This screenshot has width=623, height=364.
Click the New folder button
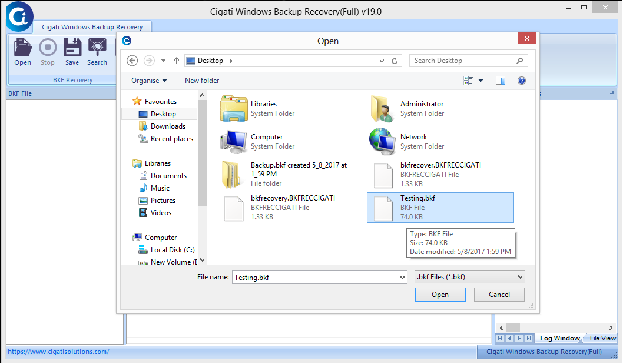202,81
